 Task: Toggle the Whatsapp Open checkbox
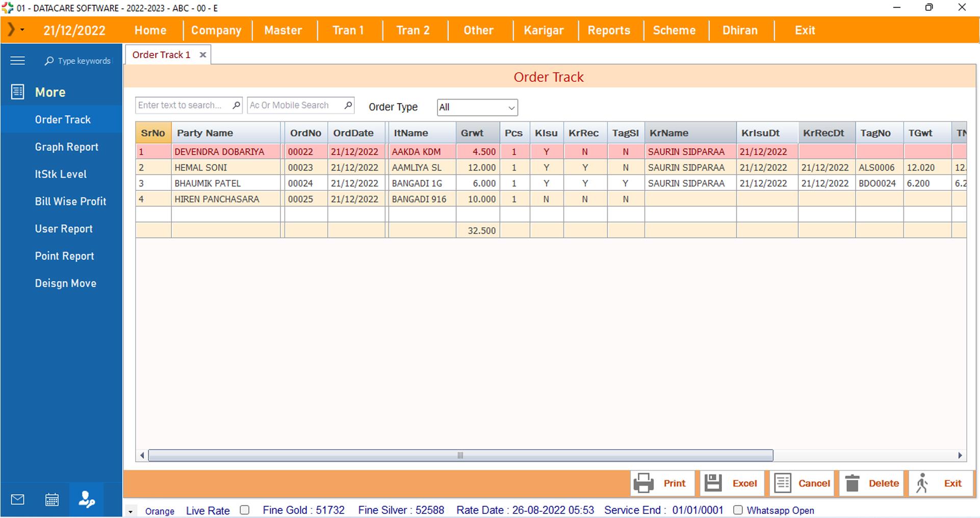click(738, 510)
